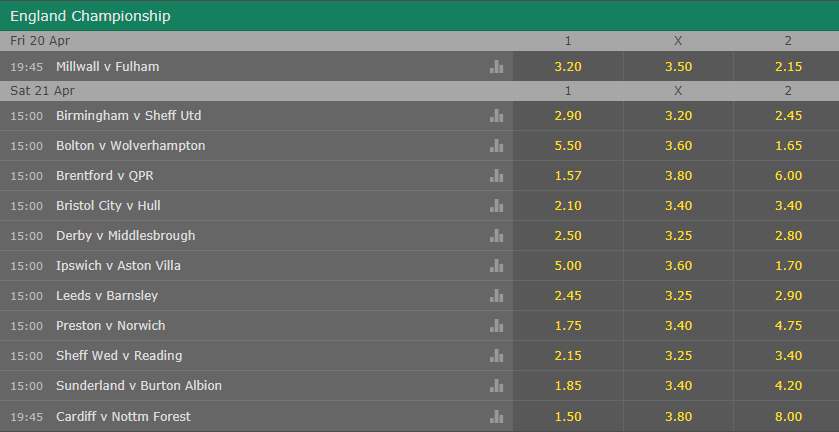
Task: Pick the draw at 3.60 for Bolton v Wolverhampton
Action: click(x=678, y=146)
